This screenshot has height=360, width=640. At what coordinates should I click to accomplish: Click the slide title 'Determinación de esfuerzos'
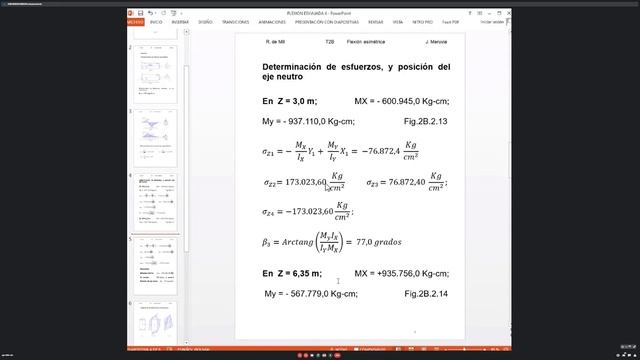pos(356,72)
